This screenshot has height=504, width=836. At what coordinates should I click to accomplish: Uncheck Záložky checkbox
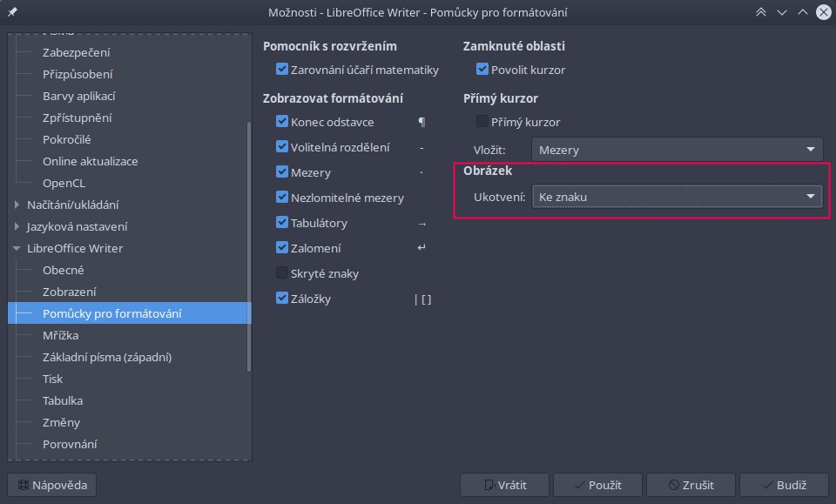point(282,298)
